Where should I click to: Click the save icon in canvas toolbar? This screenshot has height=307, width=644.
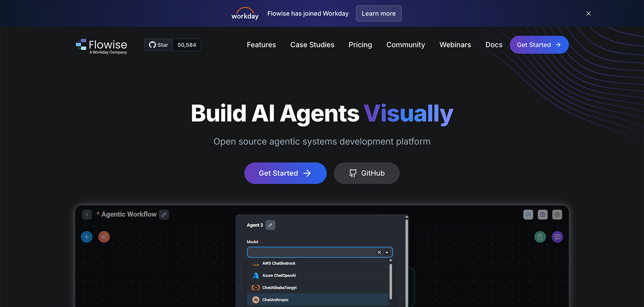pyautogui.click(x=542, y=214)
